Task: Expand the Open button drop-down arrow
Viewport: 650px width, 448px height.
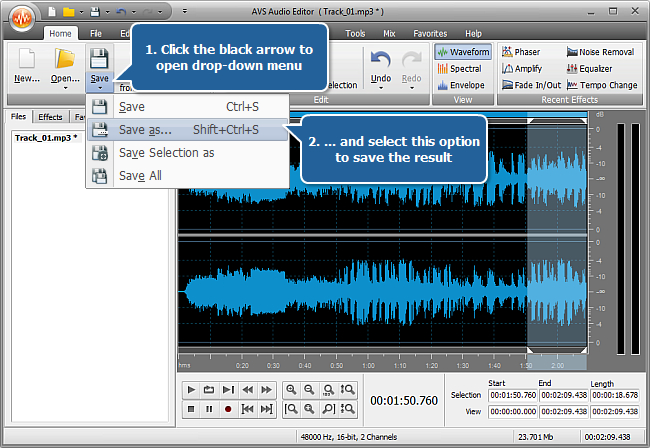Action: (x=65, y=88)
